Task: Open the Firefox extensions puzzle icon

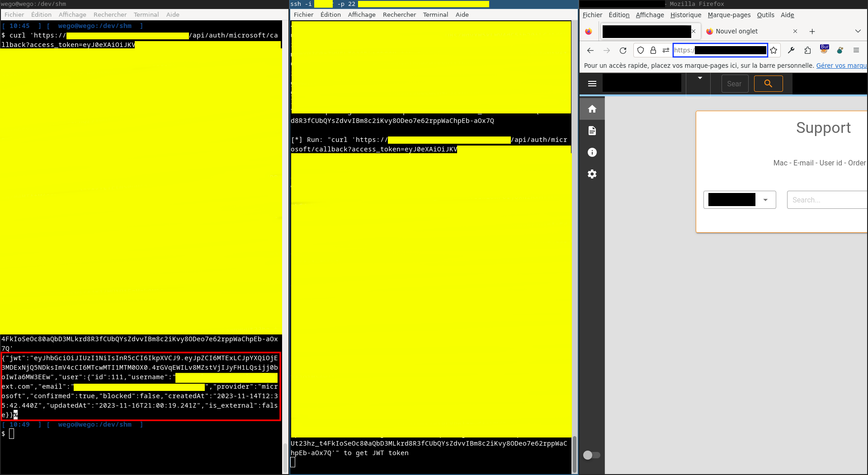Action: click(x=807, y=51)
